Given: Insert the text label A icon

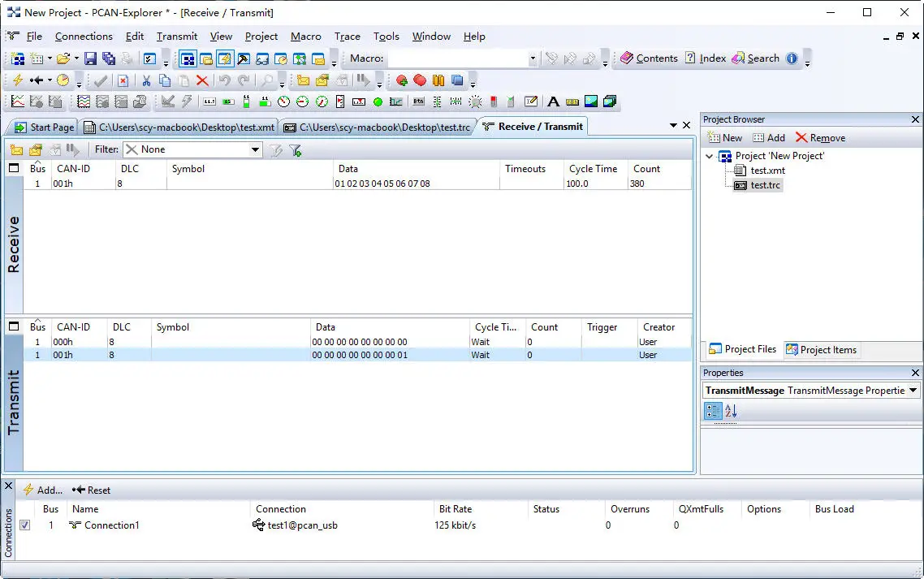Looking at the screenshot, I should click(553, 102).
